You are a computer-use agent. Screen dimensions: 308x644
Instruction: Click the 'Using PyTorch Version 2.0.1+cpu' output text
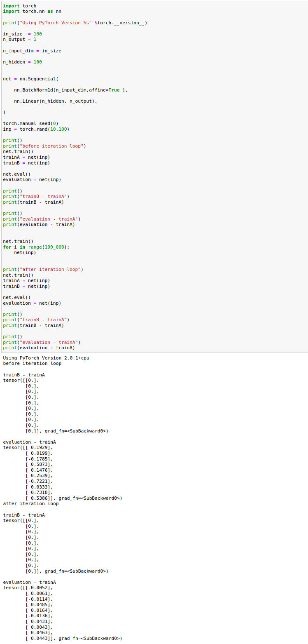coord(46,358)
